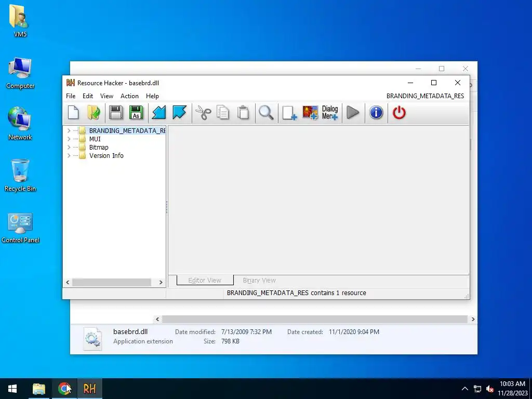Screen dimensions: 532x399
Task: Open a file with the folder icon
Action: 94,113
